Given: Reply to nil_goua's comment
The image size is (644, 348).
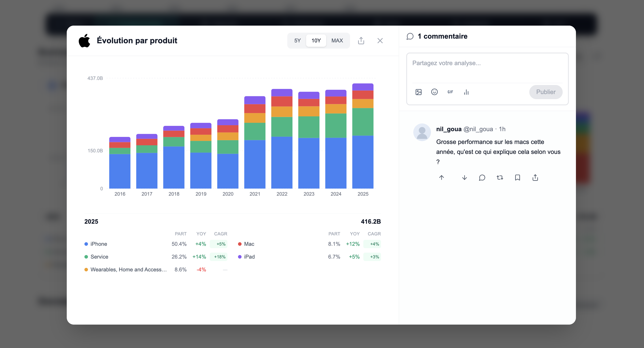Looking at the screenshot, I should (482, 178).
